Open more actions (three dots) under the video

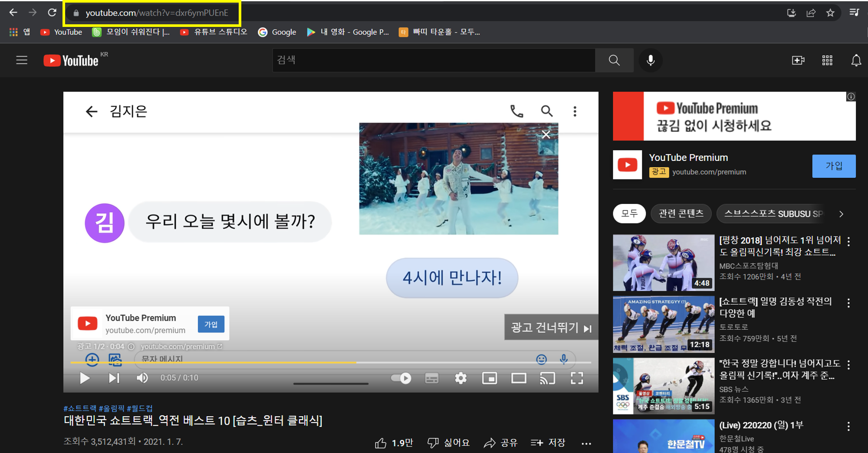[586, 443]
